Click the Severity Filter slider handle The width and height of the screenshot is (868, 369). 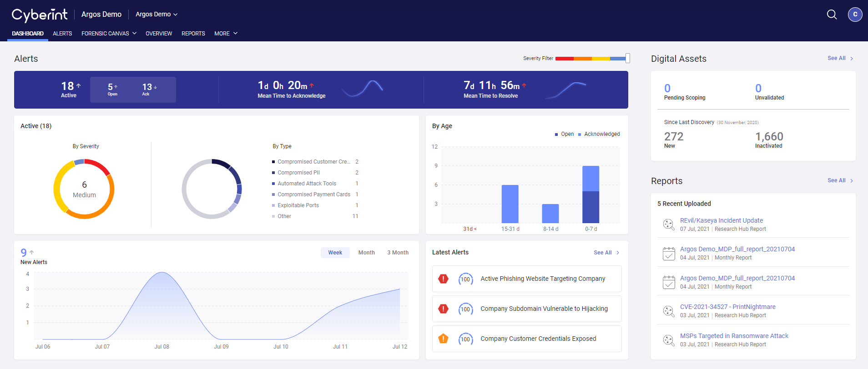pyautogui.click(x=627, y=58)
